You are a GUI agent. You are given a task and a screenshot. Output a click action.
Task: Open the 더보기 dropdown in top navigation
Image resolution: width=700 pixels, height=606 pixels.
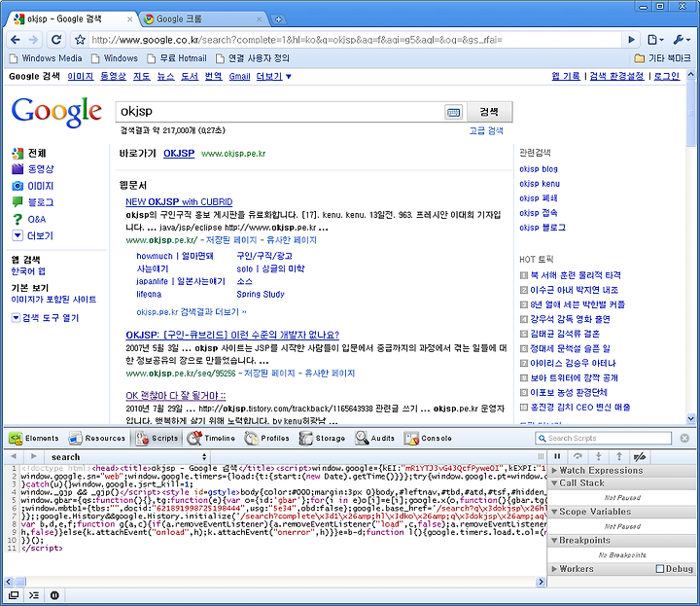click(273, 77)
